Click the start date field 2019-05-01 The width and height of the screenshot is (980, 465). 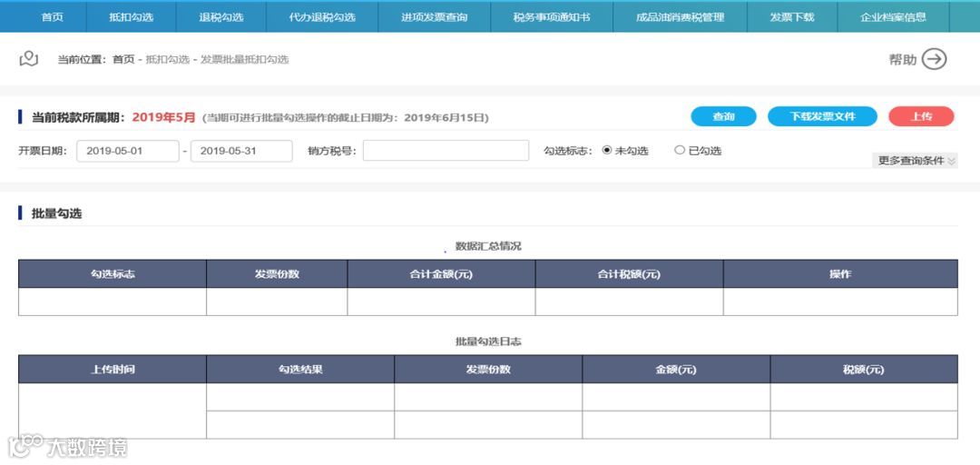click(x=128, y=151)
